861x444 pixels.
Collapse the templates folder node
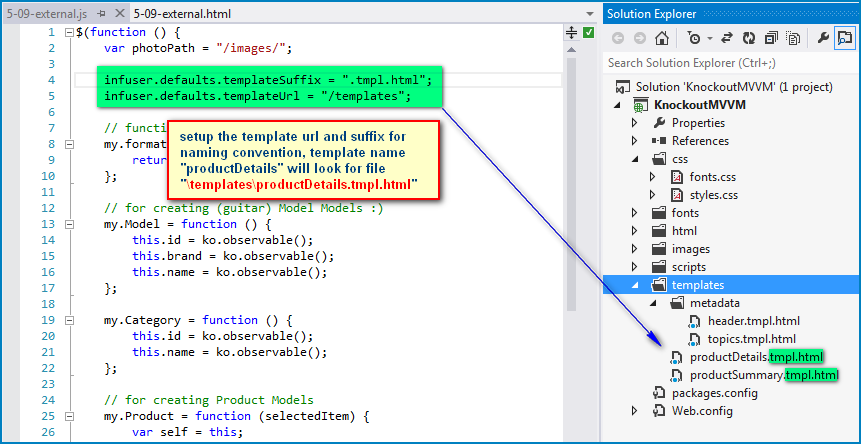tap(634, 285)
